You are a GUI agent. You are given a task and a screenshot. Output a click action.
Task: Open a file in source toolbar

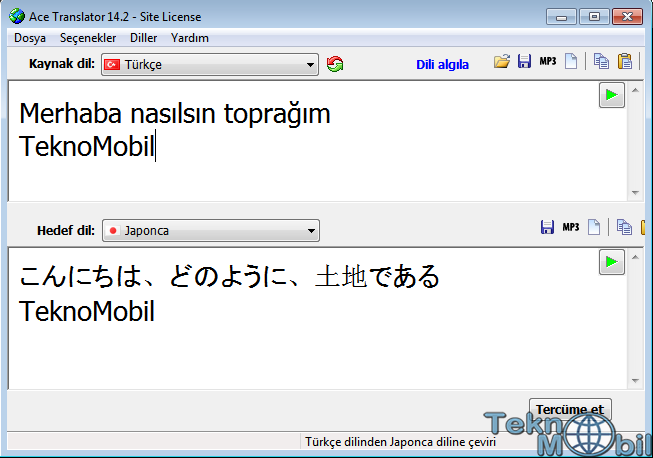point(502,62)
